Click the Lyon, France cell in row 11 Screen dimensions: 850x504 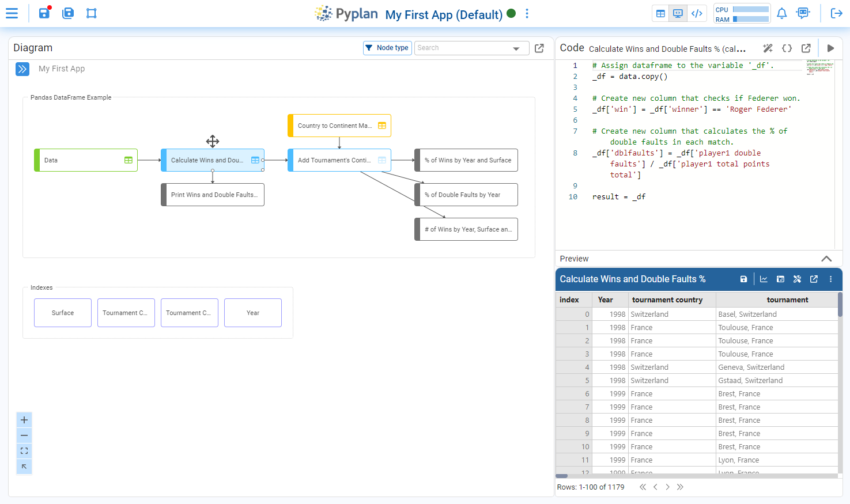pos(777,460)
